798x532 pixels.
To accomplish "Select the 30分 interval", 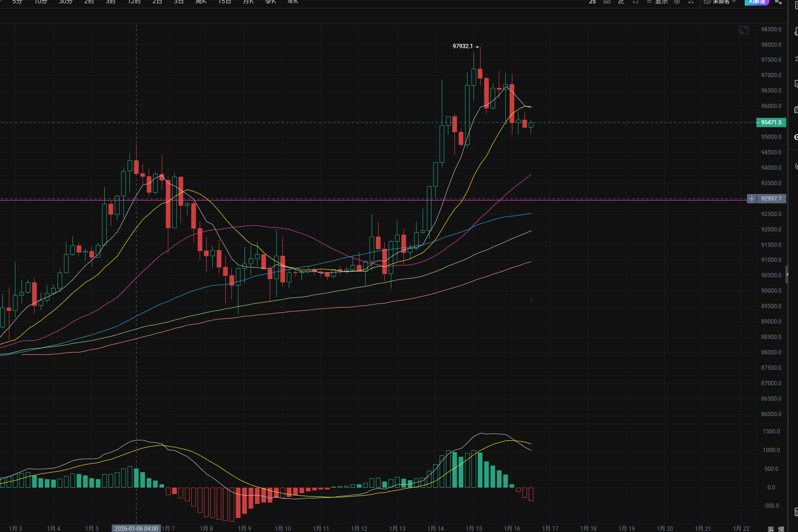I will (66, 2).
